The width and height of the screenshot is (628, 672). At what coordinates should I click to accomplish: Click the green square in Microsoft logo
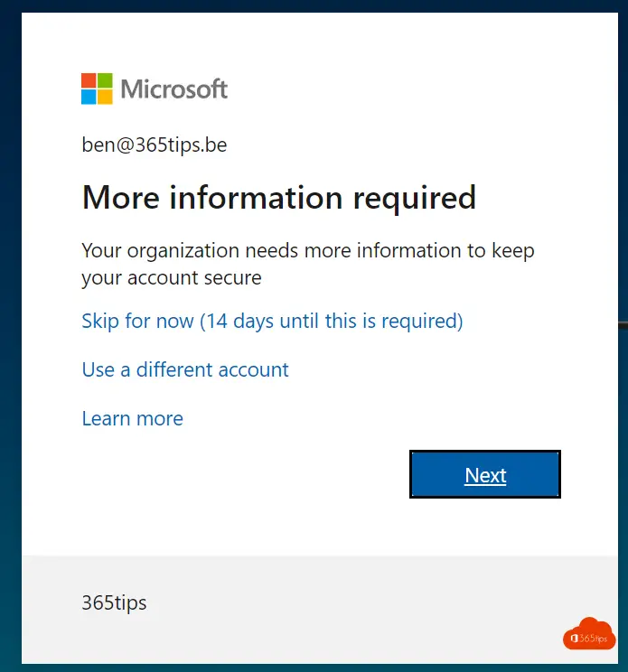pos(105,80)
